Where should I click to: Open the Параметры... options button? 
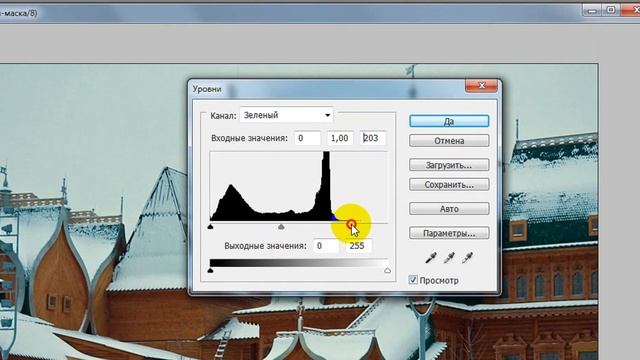pos(449,233)
